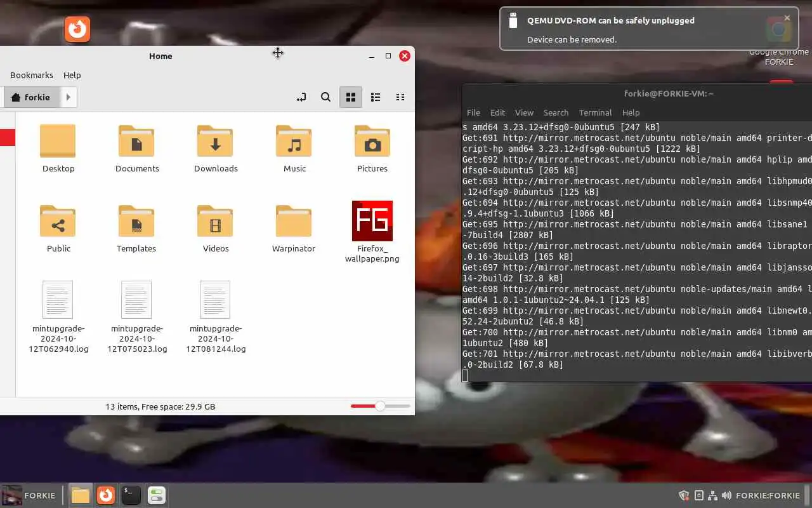Click terminal line 'Get:701' text

637,354
